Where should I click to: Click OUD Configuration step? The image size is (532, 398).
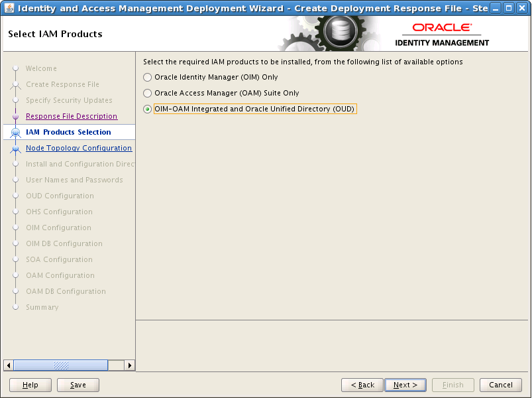(x=60, y=196)
